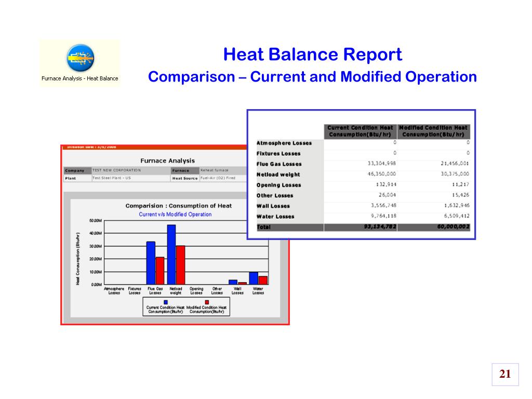Select 'Other Losses' row label in the table

[x=275, y=196]
